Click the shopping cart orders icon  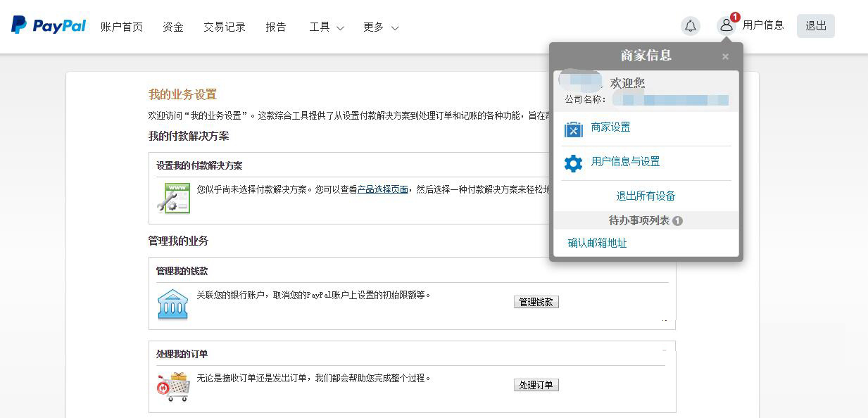point(174,386)
